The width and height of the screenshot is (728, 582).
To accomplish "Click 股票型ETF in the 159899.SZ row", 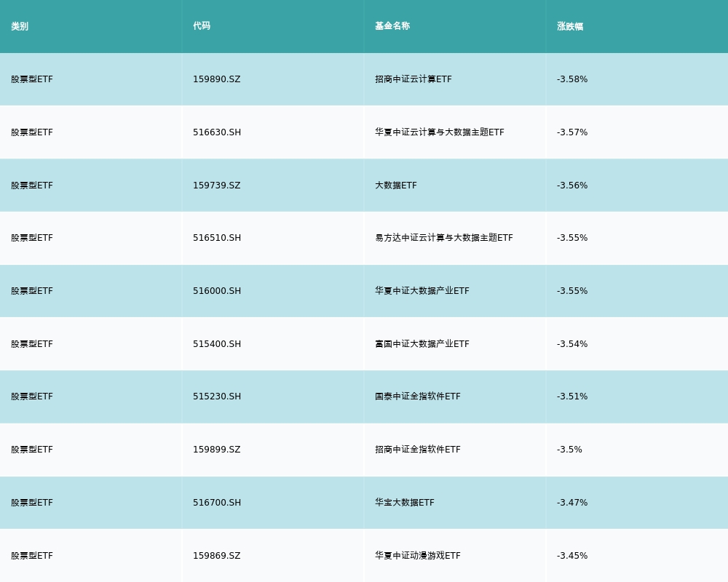I will click(32, 450).
